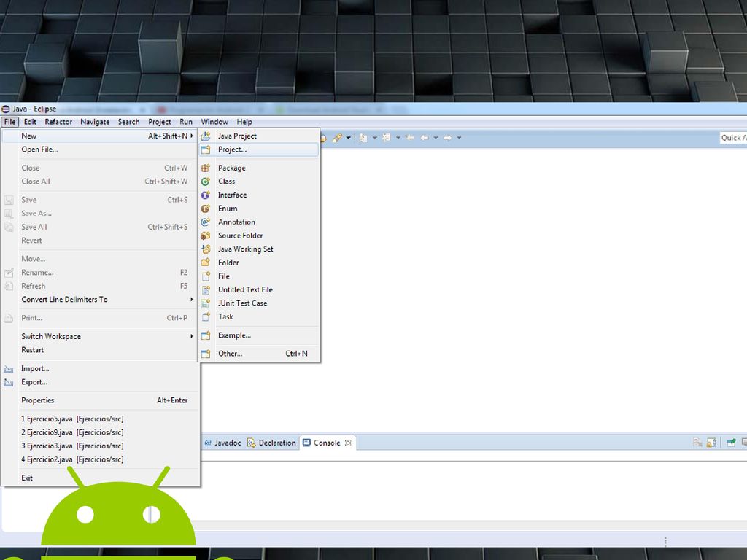Click the Quick Access field
The height and width of the screenshot is (560, 747).
point(733,138)
